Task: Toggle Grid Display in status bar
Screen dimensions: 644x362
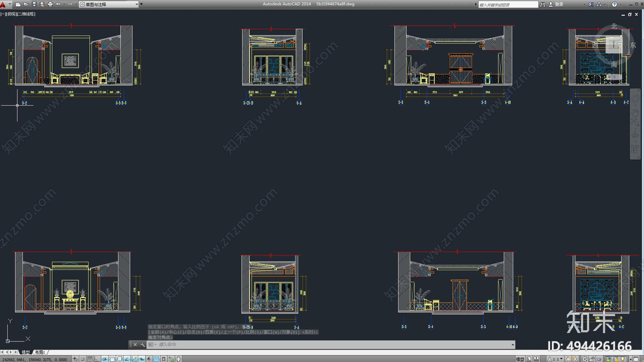Action: [90, 359]
